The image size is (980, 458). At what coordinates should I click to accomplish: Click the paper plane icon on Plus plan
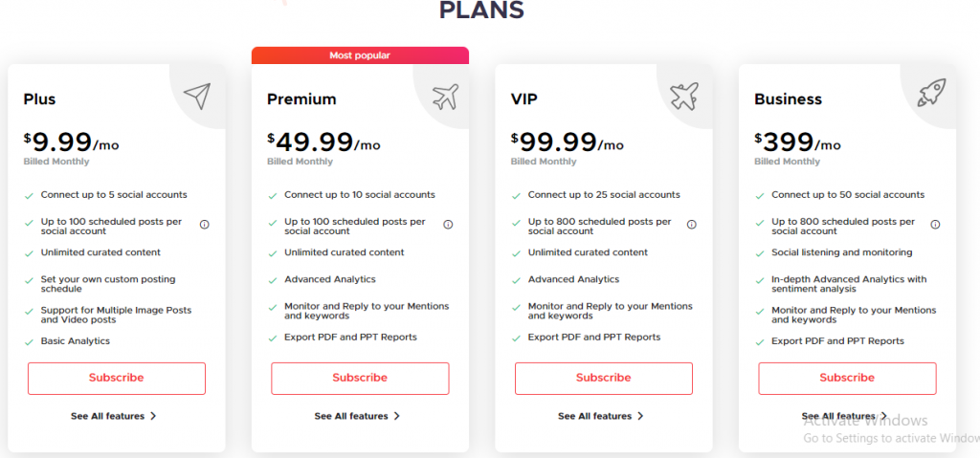(197, 97)
